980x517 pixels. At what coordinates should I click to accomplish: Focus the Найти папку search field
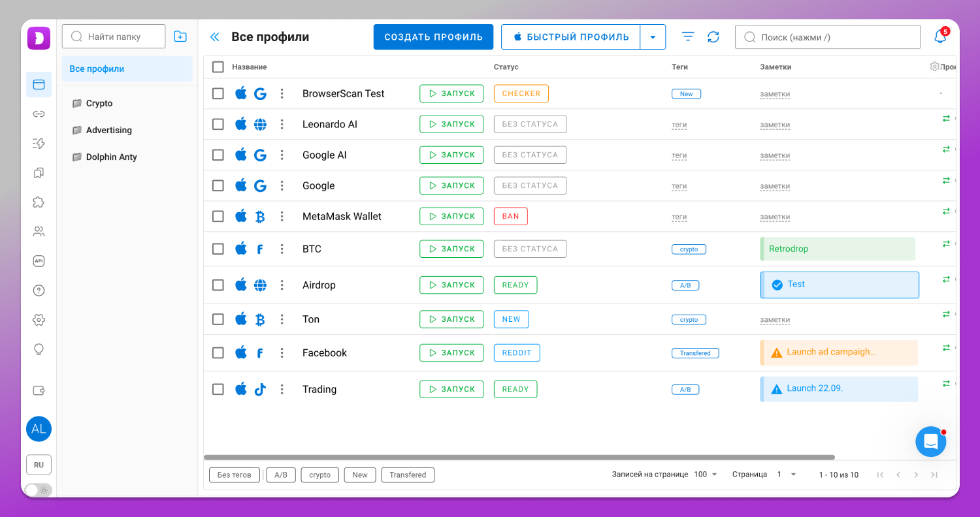tap(114, 37)
